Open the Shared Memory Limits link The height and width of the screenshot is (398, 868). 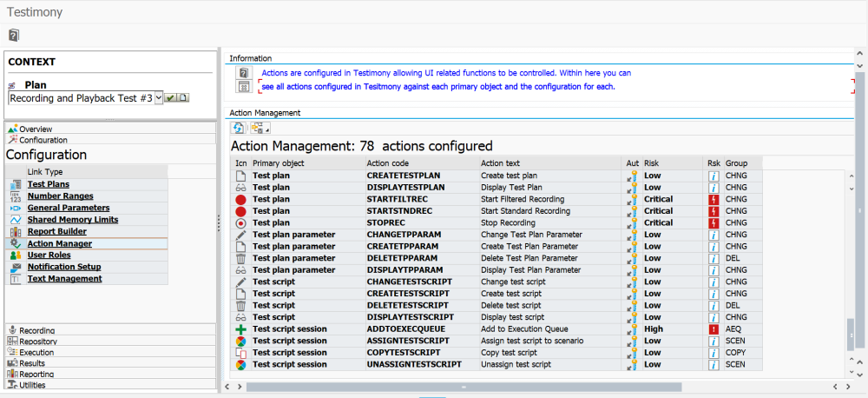(x=73, y=220)
